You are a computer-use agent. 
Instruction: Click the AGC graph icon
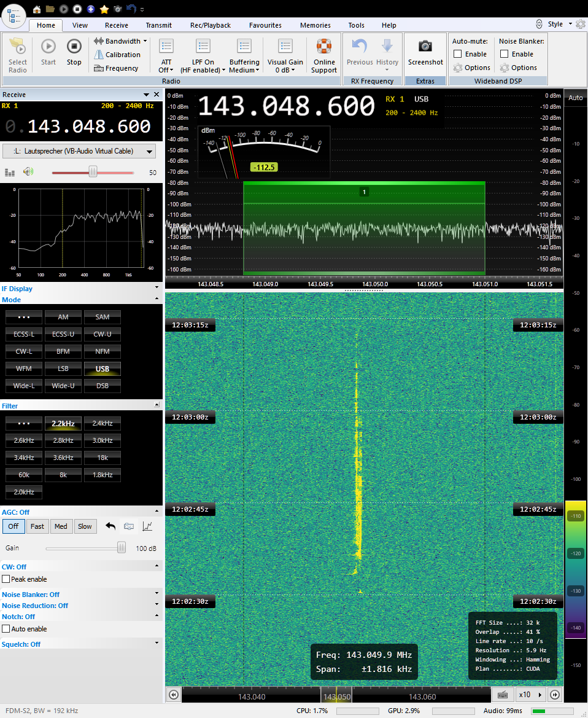tap(147, 526)
